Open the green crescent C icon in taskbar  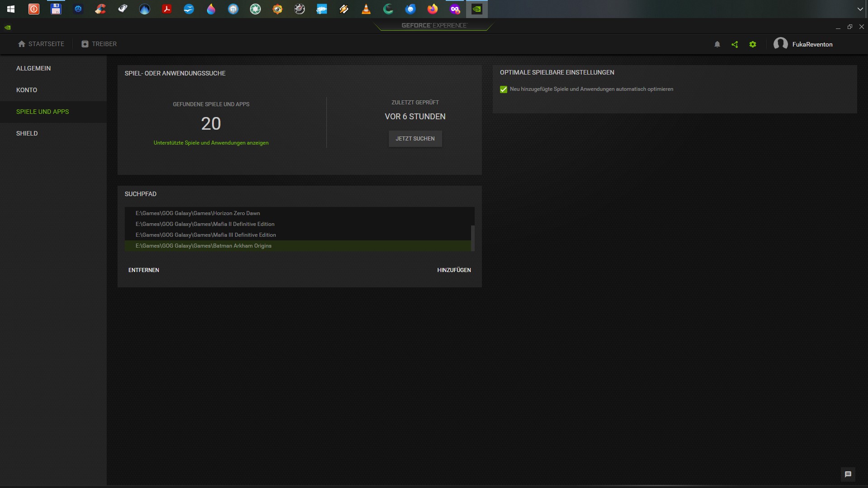pyautogui.click(x=388, y=9)
